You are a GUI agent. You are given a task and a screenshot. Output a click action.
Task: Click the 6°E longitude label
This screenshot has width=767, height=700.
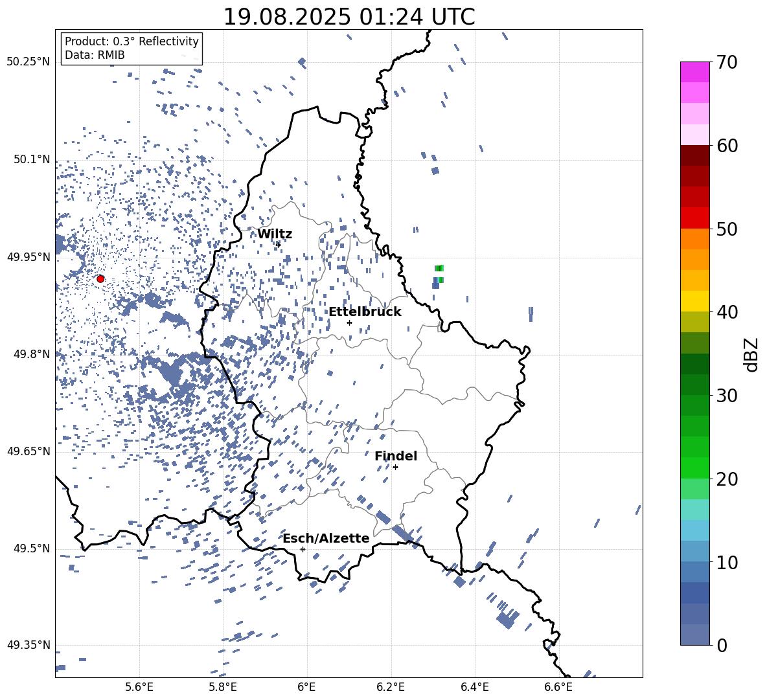[306, 687]
